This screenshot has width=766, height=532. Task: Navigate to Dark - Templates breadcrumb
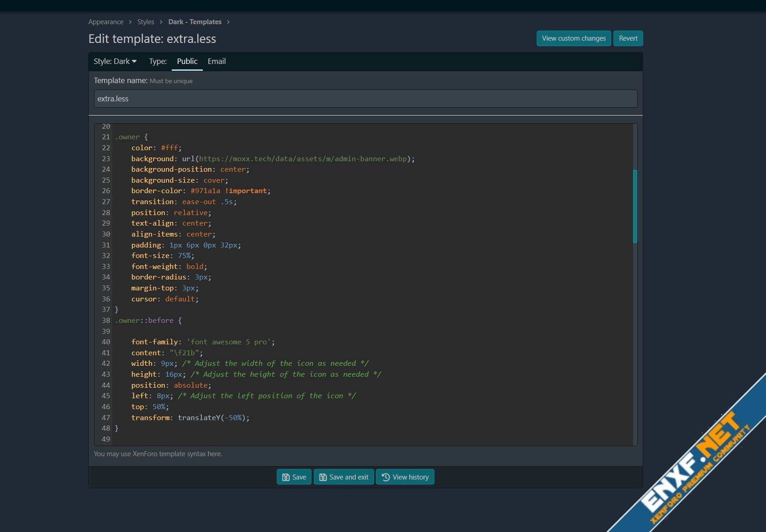click(x=195, y=22)
